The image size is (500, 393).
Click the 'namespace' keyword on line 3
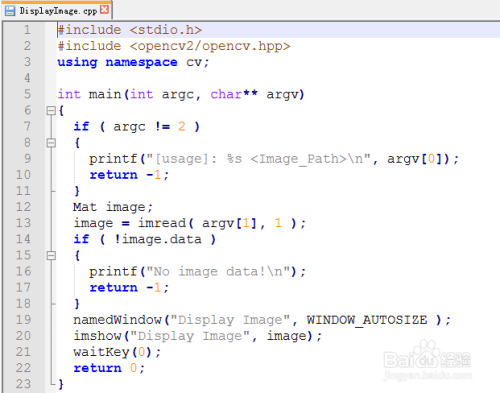click(142, 62)
